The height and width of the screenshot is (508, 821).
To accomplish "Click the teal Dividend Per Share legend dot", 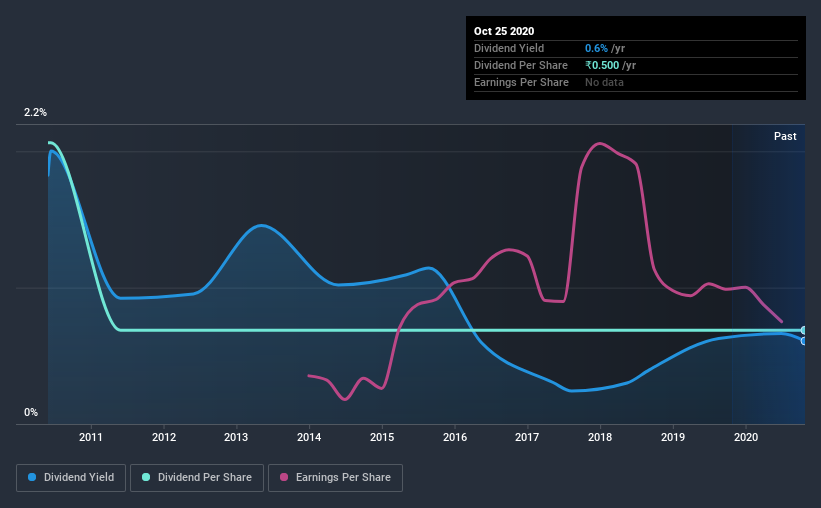I will click(x=146, y=477).
